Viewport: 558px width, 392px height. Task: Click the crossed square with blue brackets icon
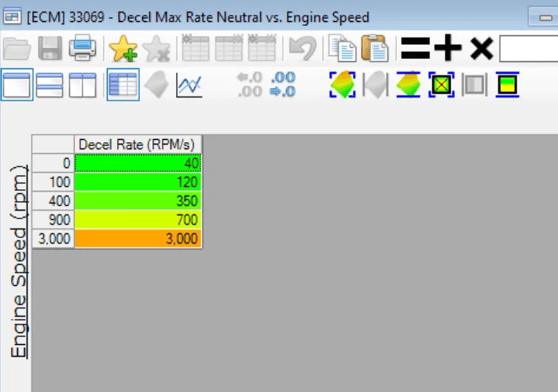click(x=441, y=85)
